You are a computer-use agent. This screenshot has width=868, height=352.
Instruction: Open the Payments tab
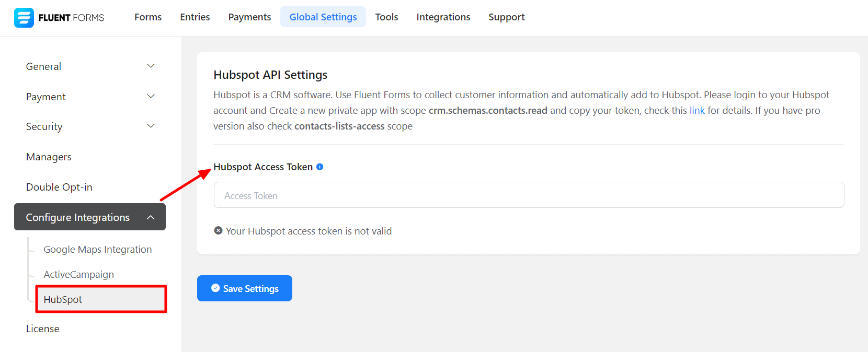(x=249, y=17)
